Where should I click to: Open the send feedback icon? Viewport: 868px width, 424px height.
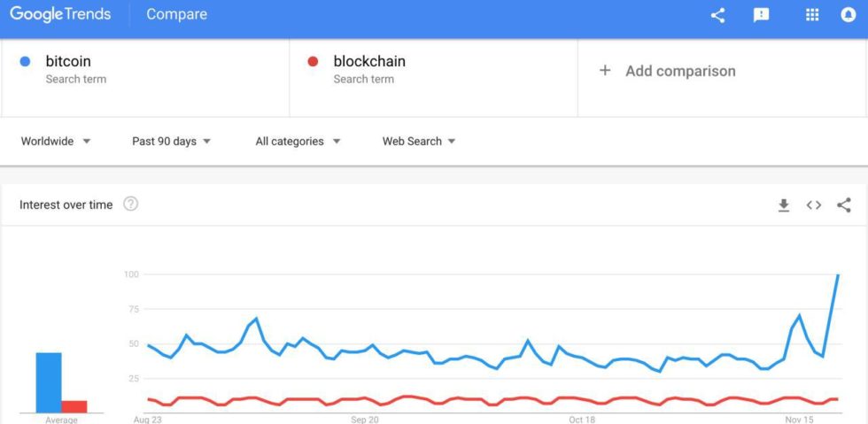tap(761, 15)
